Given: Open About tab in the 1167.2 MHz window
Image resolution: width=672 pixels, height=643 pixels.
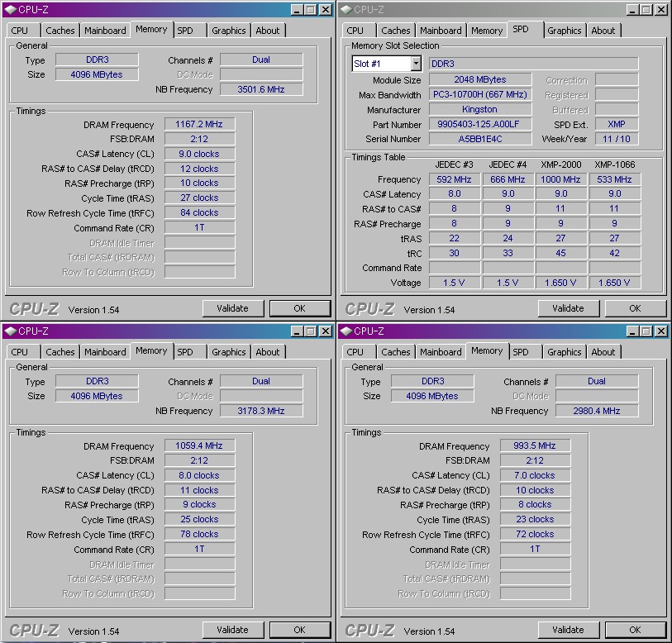Looking at the screenshot, I should [268, 31].
